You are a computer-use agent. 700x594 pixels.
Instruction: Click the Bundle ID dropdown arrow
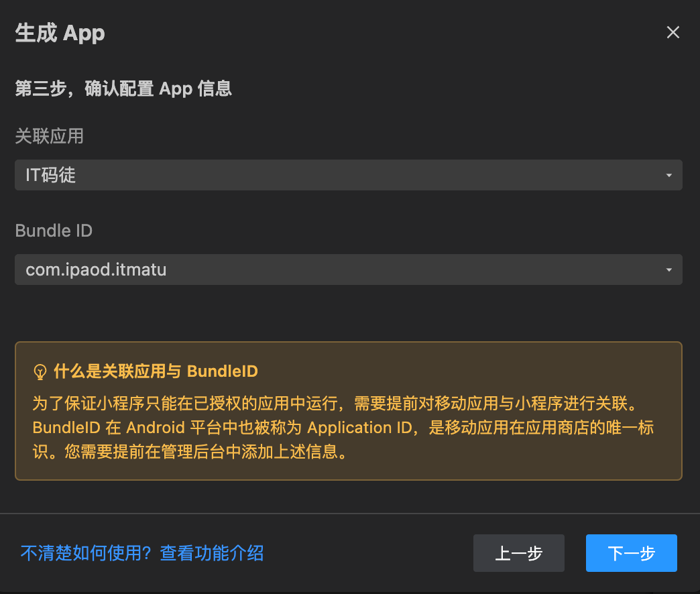(x=668, y=270)
